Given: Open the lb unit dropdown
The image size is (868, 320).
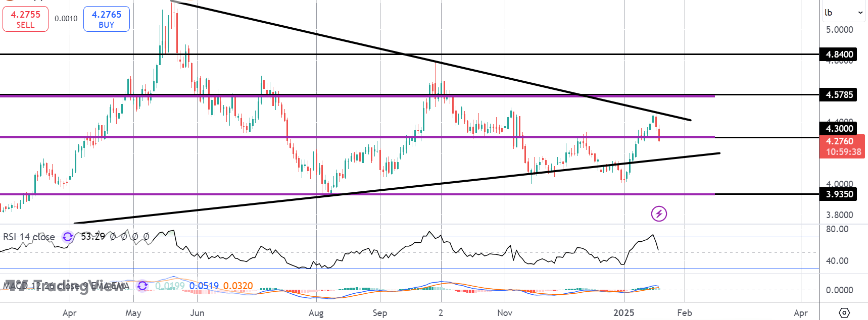Looking at the screenshot, I should (843, 13).
